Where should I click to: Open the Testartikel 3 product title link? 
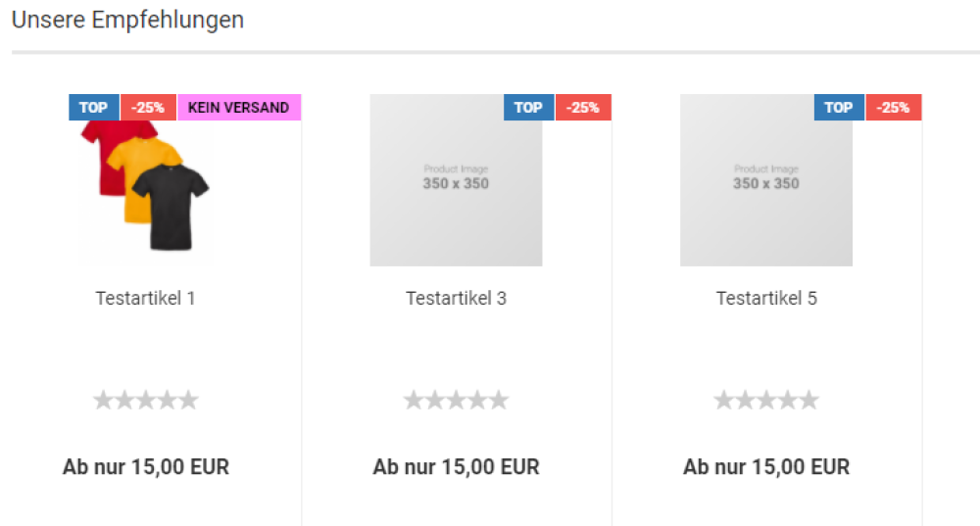click(x=456, y=298)
